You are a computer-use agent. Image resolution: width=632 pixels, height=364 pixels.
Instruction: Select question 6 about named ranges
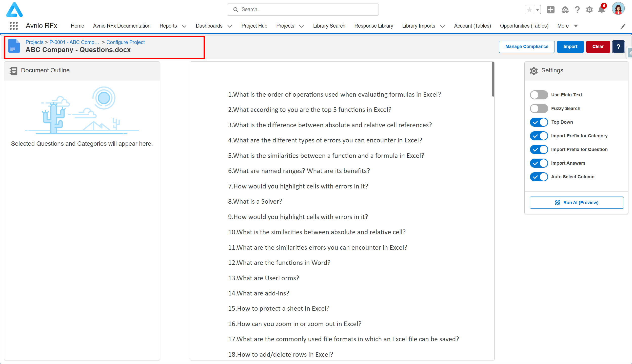coord(299,171)
